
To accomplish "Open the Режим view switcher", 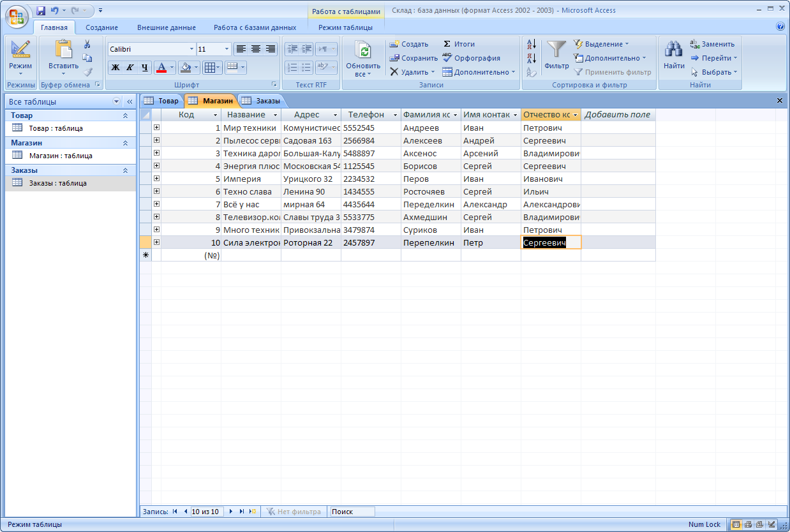I will (20, 59).
